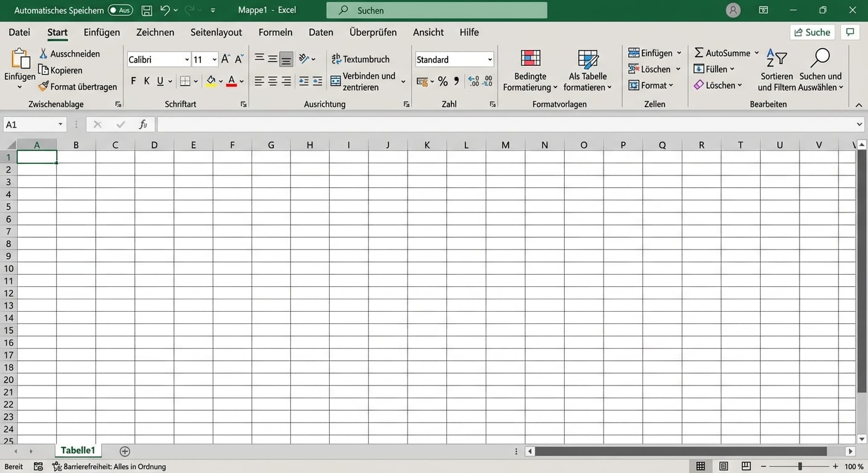Add new sheet with plus icon
Viewport: 868px width, 473px height.
(x=125, y=451)
